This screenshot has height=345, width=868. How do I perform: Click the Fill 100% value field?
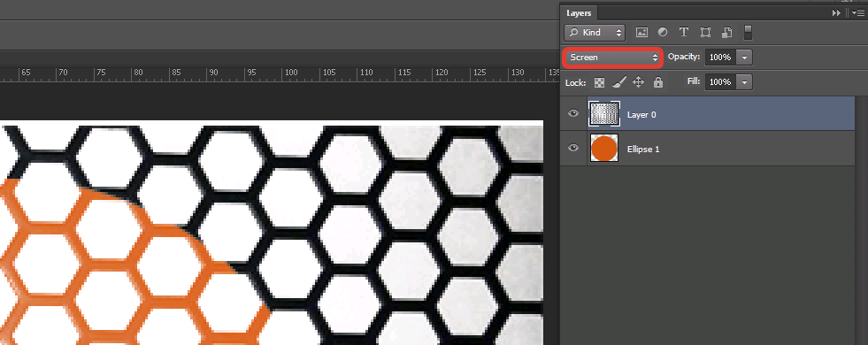(x=721, y=82)
